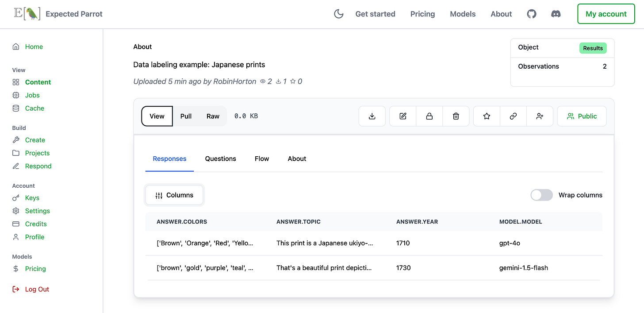Switch to the About tab
Screen dimensions: 644x313
[297, 158]
